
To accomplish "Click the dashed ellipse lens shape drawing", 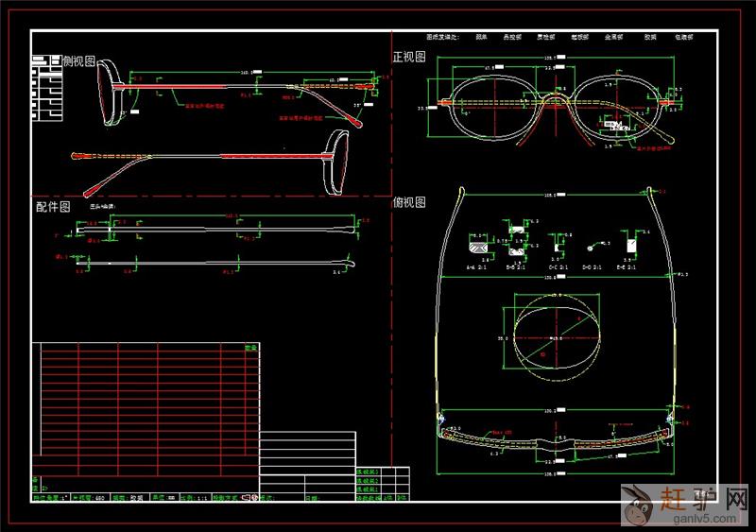I will [556, 337].
